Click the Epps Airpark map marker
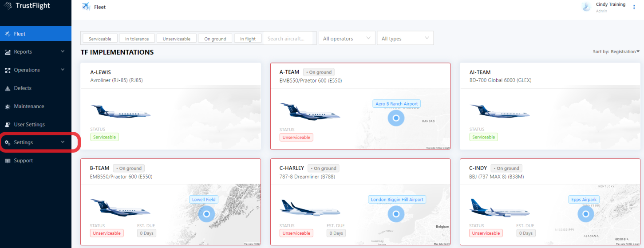 point(585,214)
